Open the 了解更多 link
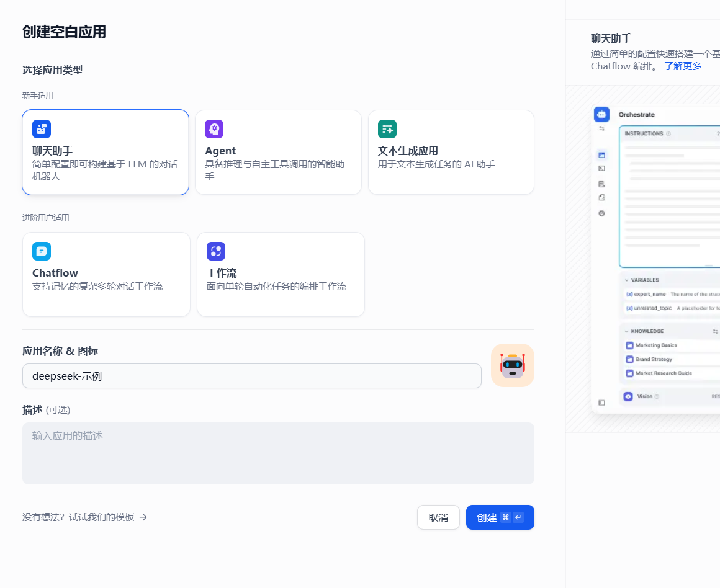 [x=683, y=66]
